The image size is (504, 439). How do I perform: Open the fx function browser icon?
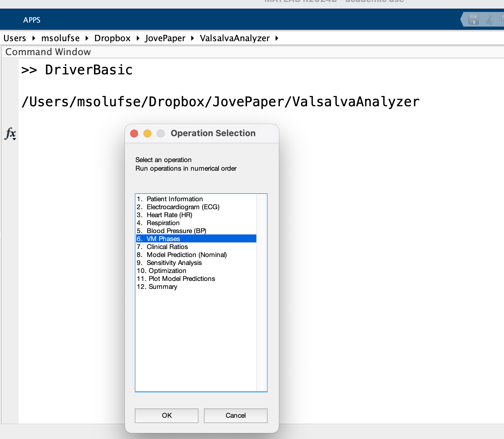[11, 133]
